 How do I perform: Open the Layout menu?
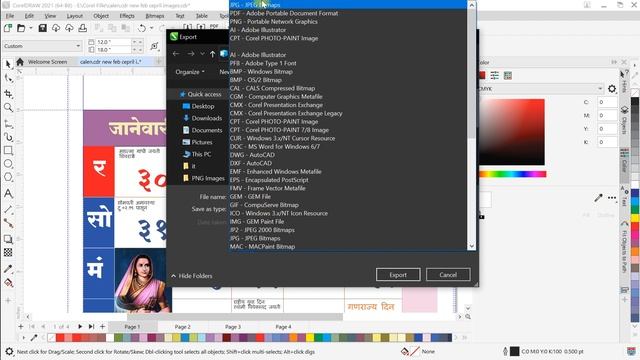(x=75, y=16)
